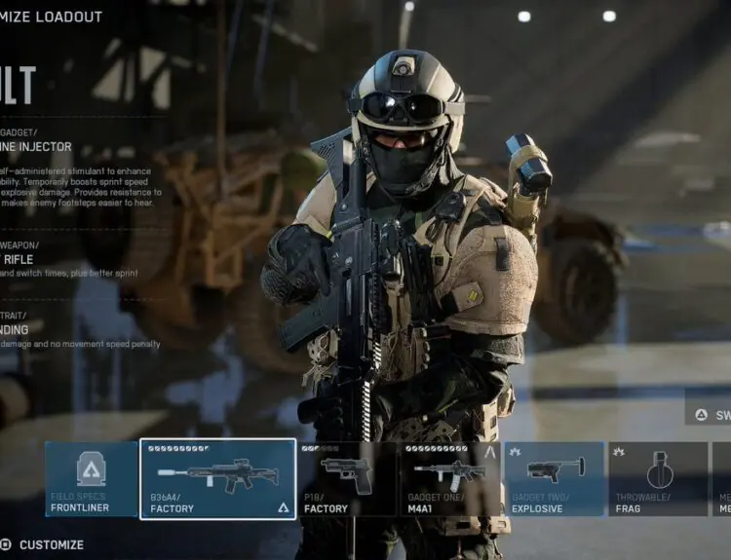Select the Frag throwable grenade slot
This screenshot has width=731, height=560.
pyautogui.click(x=658, y=478)
